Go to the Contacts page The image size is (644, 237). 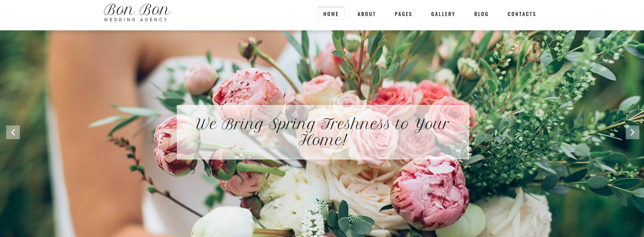click(522, 14)
